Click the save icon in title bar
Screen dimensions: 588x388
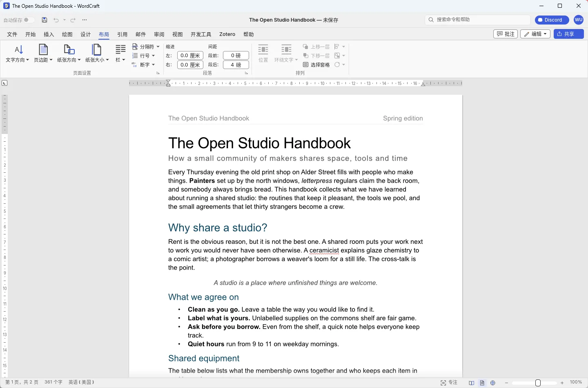(x=45, y=20)
